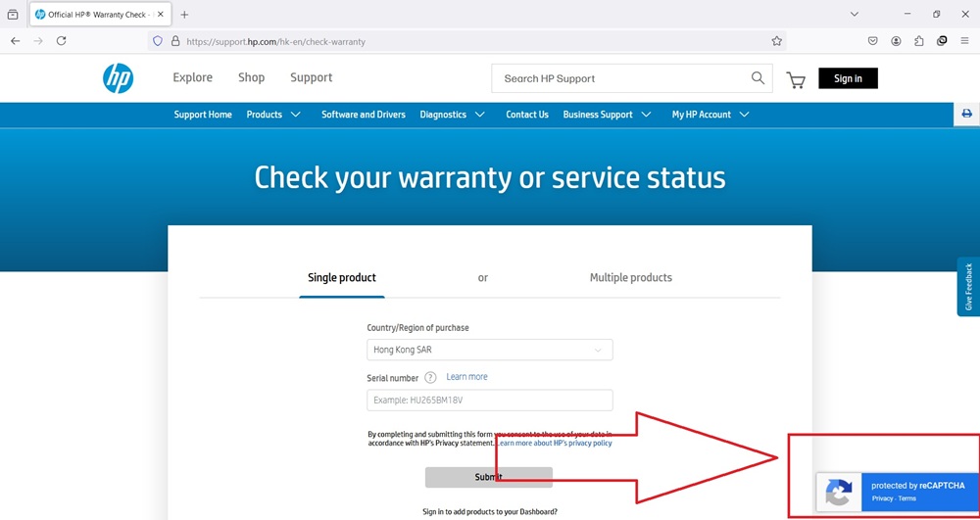Image resolution: width=980 pixels, height=520 pixels.
Task: Click the Submit button
Action: [x=489, y=477]
